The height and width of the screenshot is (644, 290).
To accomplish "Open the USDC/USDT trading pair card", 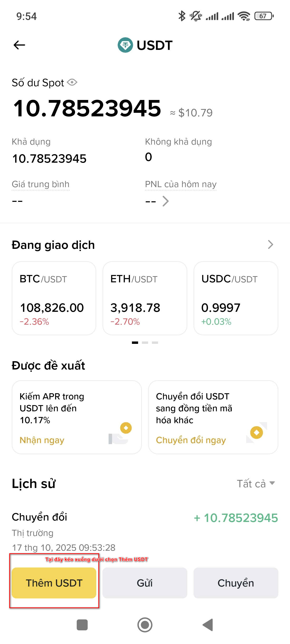I will click(x=236, y=298).
